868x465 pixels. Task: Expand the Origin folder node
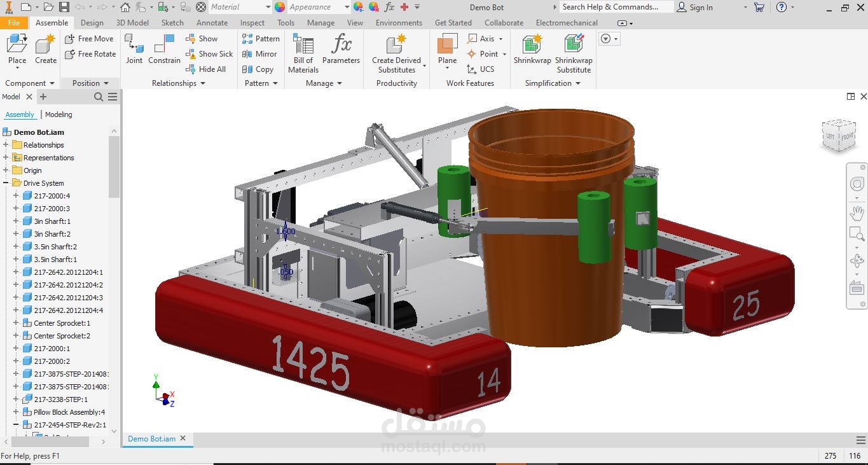tap(6, 170)
